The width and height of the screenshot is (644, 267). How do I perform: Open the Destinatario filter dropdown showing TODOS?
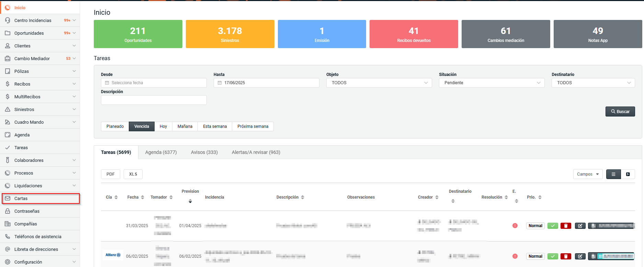(593, 83)
